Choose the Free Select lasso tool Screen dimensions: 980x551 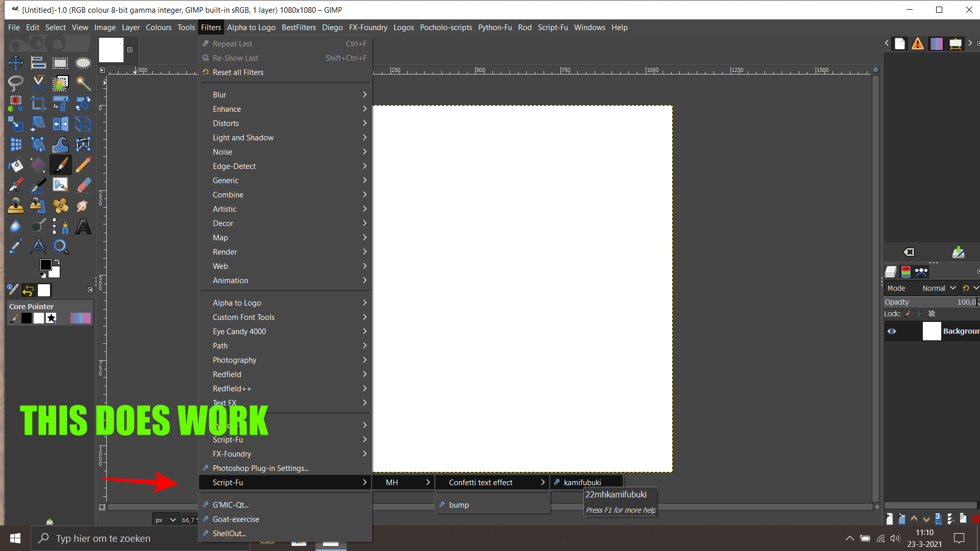point(16,83)
